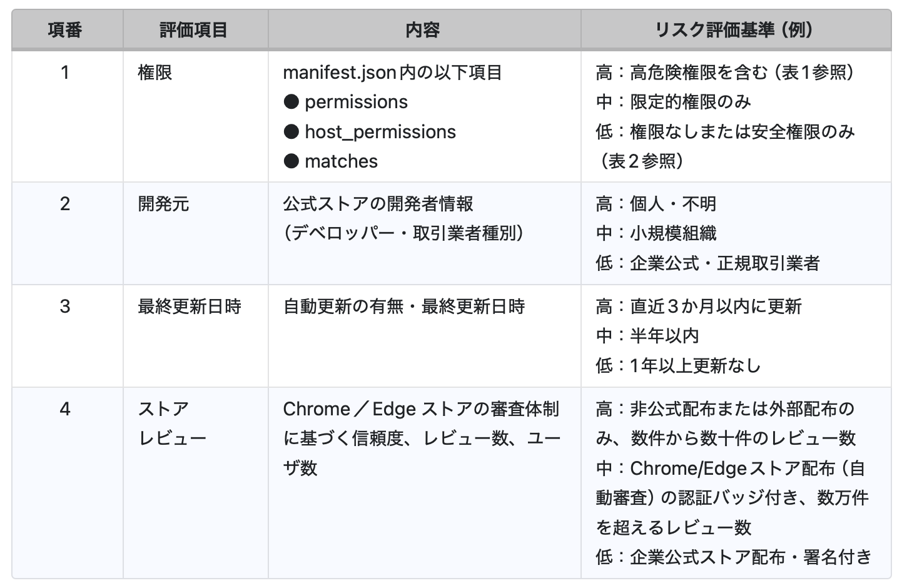Click the manifest.json内の以下項目 text
This screenshot has height=588, width=902.
pyautogui.click(x=392, y=73)
